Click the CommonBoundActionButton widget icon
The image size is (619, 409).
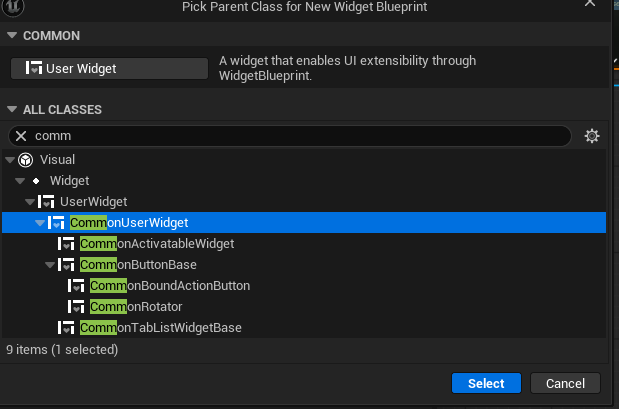[76, 285]
